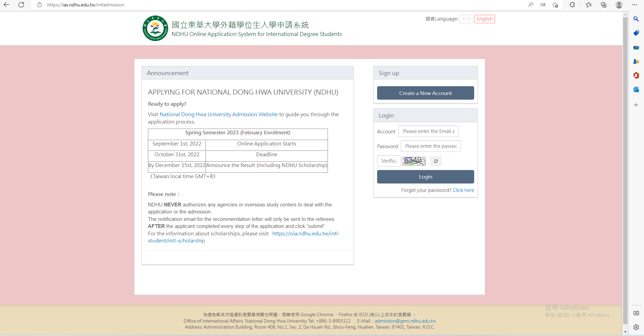Open the browser profile menu
The height and width of the screenshot is (336, 644).
[x=619, y=5]
